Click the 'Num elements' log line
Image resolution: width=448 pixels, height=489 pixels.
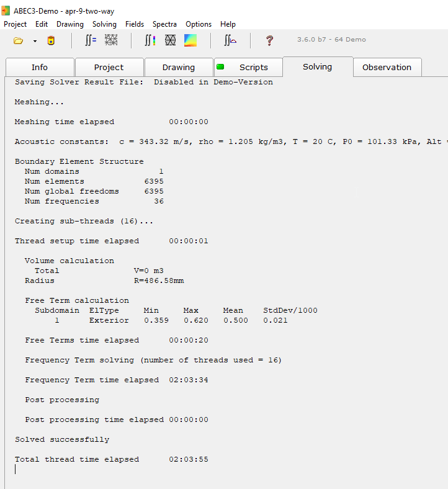tap(94, 181)
